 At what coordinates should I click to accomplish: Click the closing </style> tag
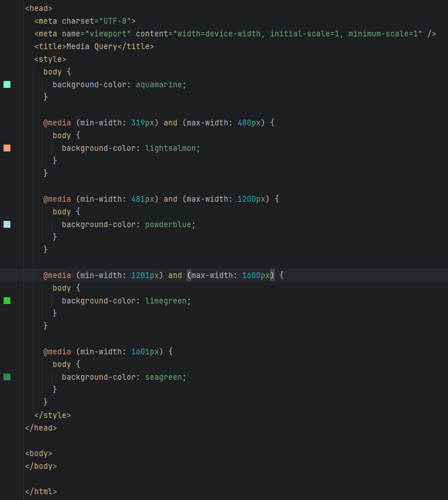pyautogui.click(x=53, y=415)
